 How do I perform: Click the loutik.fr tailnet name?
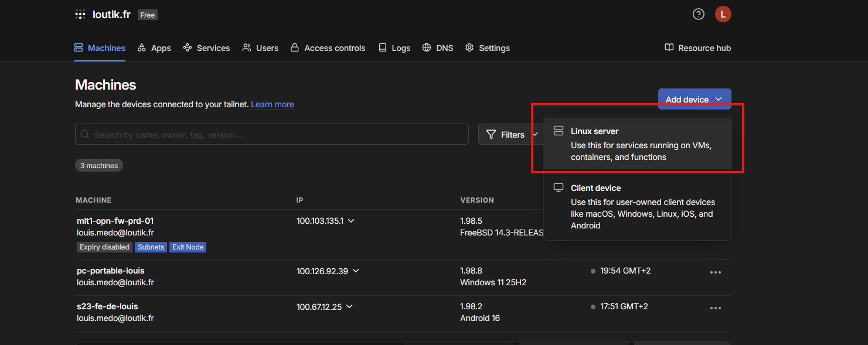point(111,15)
